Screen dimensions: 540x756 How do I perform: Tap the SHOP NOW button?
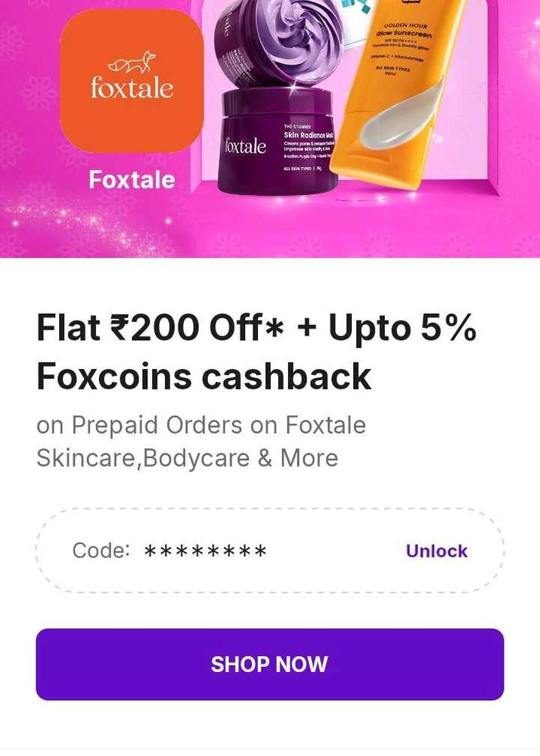point(270,664)
